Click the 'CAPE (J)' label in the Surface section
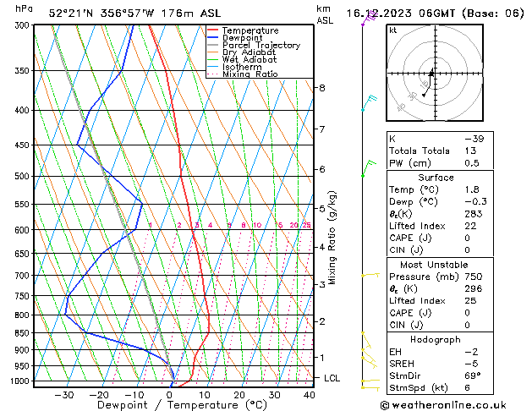 [410, 238]
